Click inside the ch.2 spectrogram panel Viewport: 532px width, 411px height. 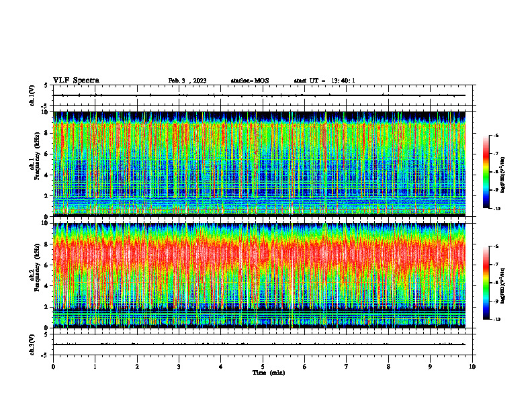pyautogui.click(x=259, y=275)
